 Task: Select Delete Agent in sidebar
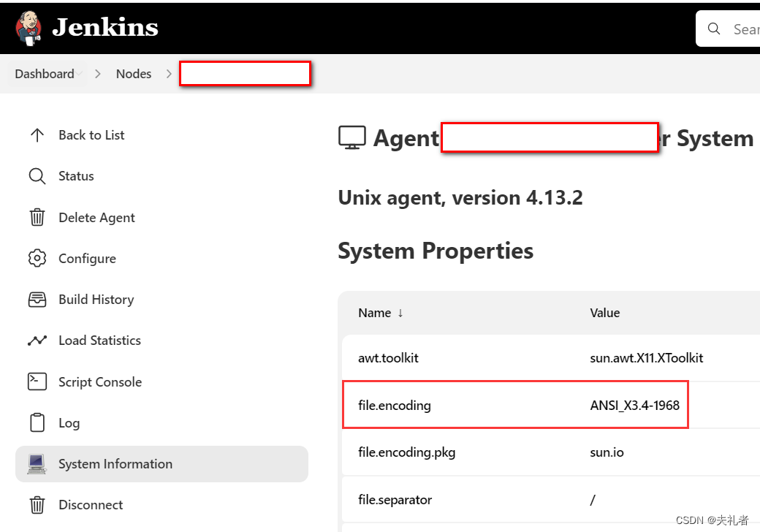pyautogui.click(x=96, y=218)
